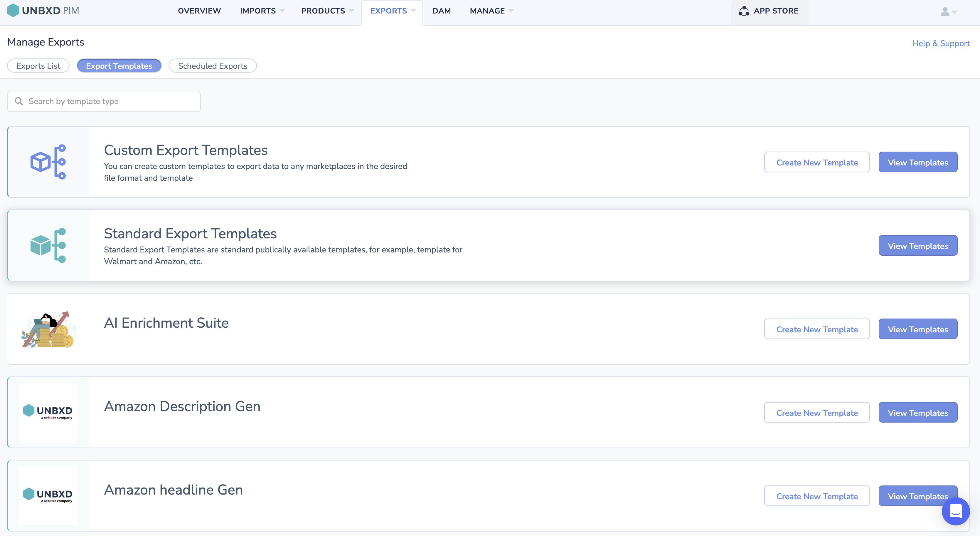View Templates for AI Enrichment Suite

918,329
